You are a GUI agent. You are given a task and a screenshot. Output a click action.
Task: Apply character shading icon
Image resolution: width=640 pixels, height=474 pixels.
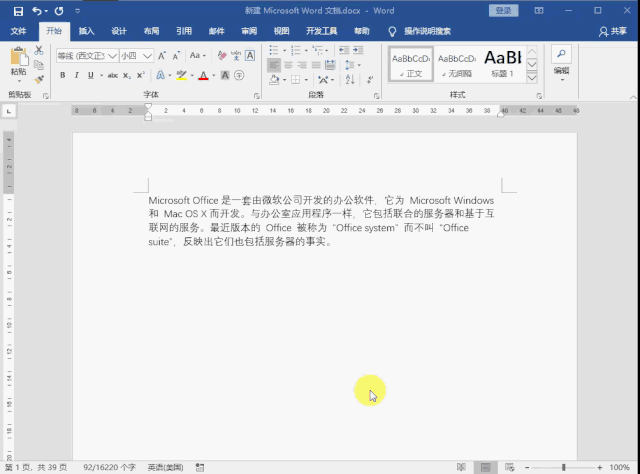[225, 75]
